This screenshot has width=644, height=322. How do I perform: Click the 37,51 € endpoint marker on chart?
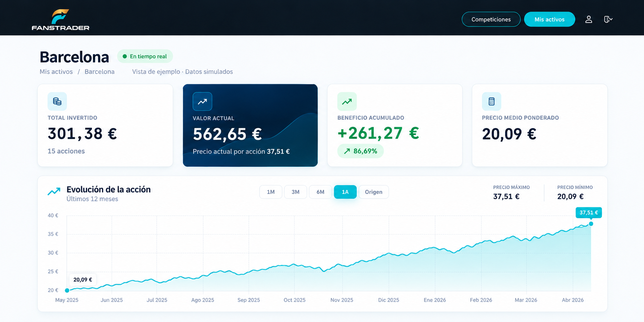(591, 224)
